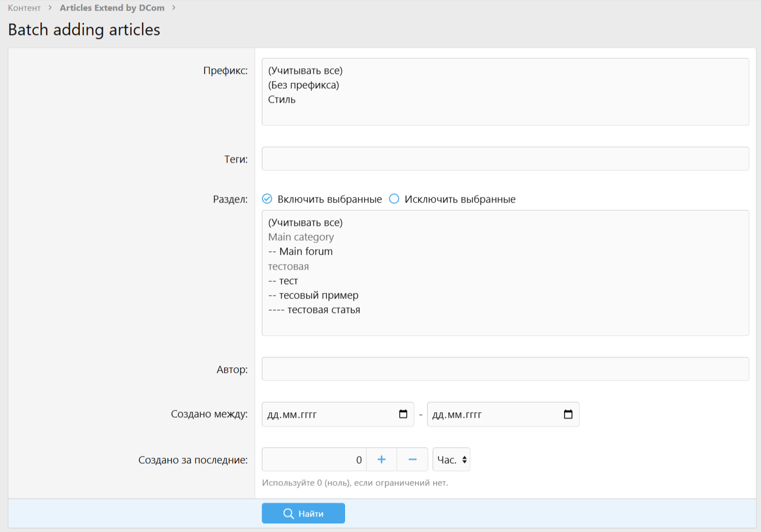This screenshot has height=532, width=761.
Task: Select the 'Включить выбранные' radio option
Action: click(x=267, y=199)
